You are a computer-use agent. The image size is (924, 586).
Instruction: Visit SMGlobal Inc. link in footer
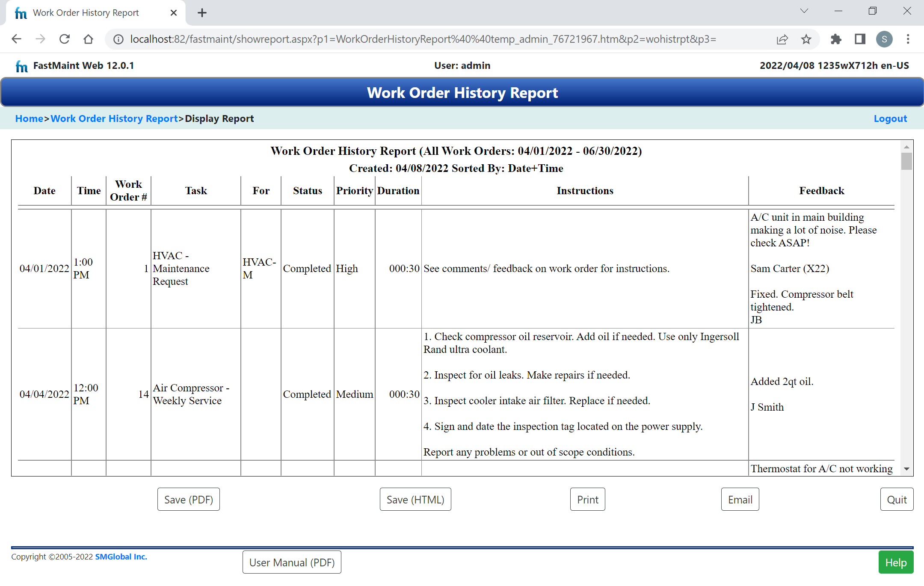[121, 556]
